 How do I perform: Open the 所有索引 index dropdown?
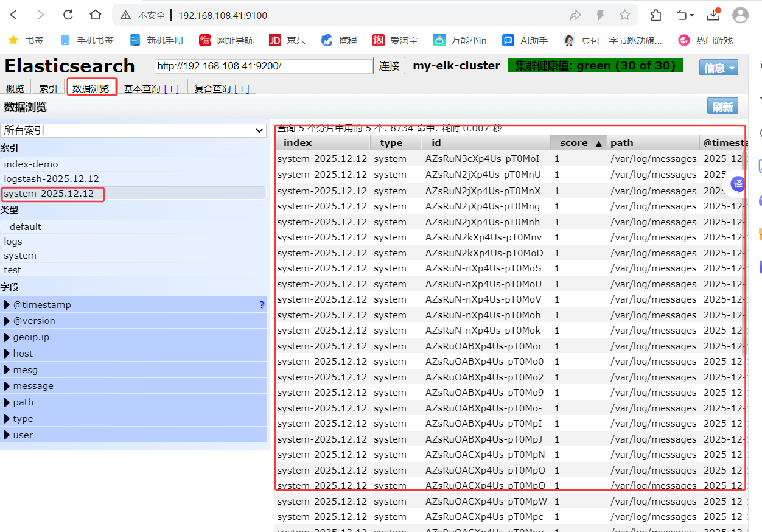pos(133,130)
